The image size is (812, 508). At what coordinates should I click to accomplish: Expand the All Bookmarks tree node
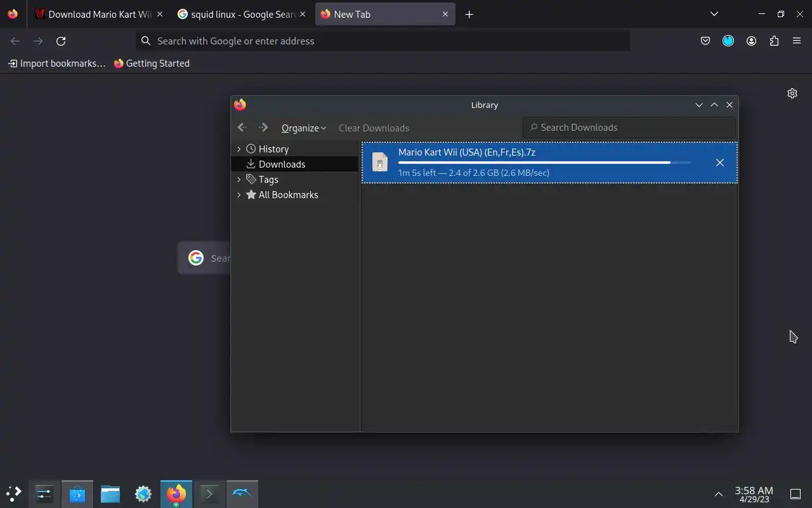click(x=239, y=195)
